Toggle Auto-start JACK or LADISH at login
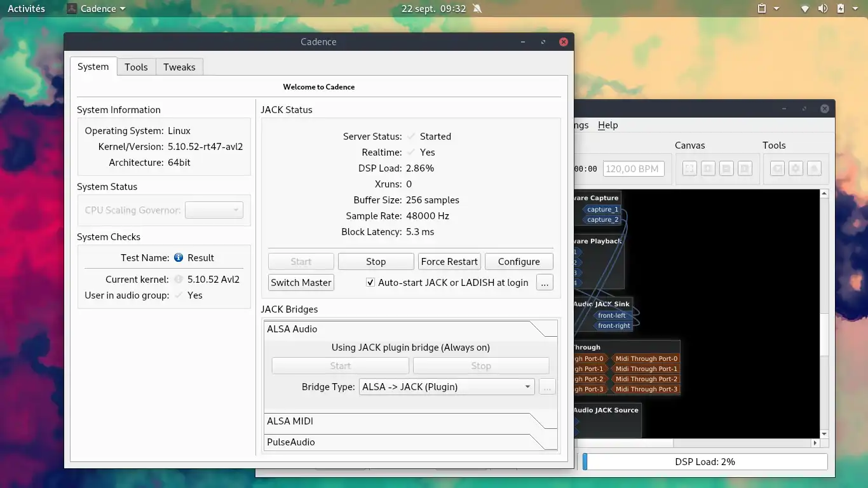 (370, 282)
